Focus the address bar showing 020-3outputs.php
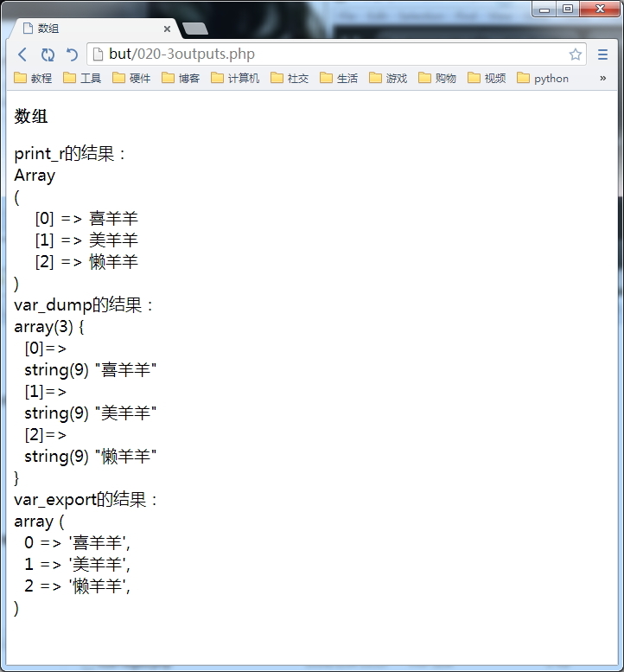 pyautogui.click(x=336, y=54)
